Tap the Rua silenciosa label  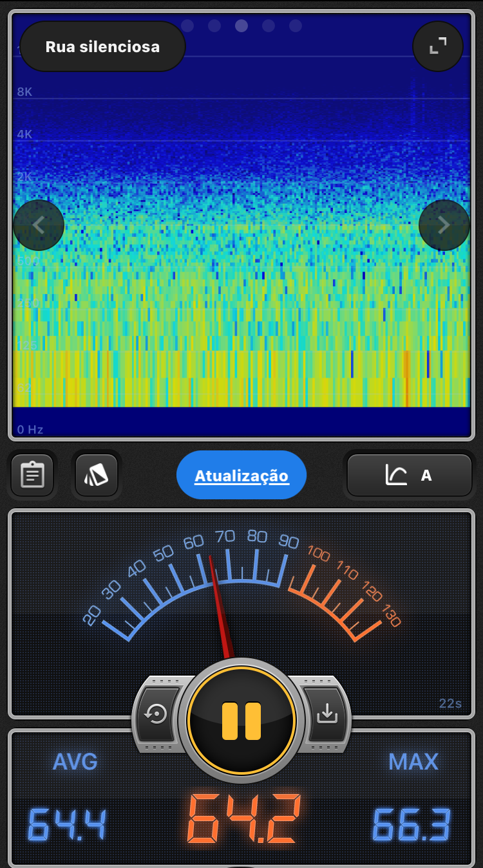(103, 47)
